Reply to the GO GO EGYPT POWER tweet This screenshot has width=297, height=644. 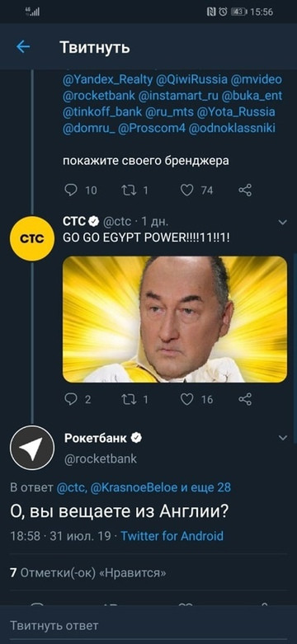click(71, 399)
